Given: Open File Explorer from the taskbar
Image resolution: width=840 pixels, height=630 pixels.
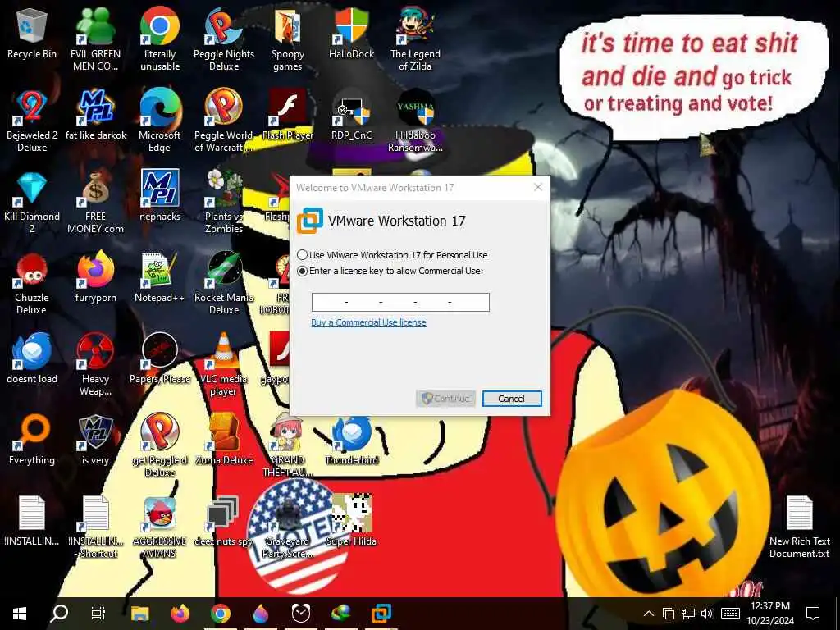Looking at the screenshot, I should pyautogui.click(x=139, y=614).
